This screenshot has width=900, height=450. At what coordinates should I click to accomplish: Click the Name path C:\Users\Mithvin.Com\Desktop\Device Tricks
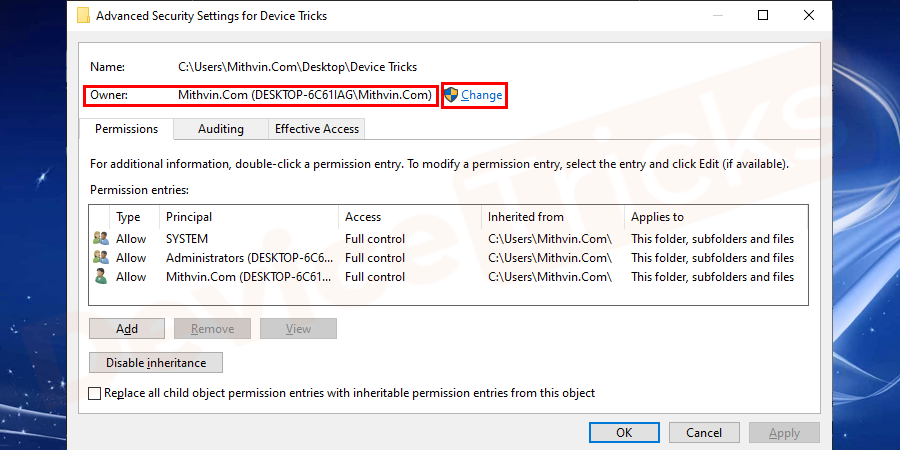297,67
